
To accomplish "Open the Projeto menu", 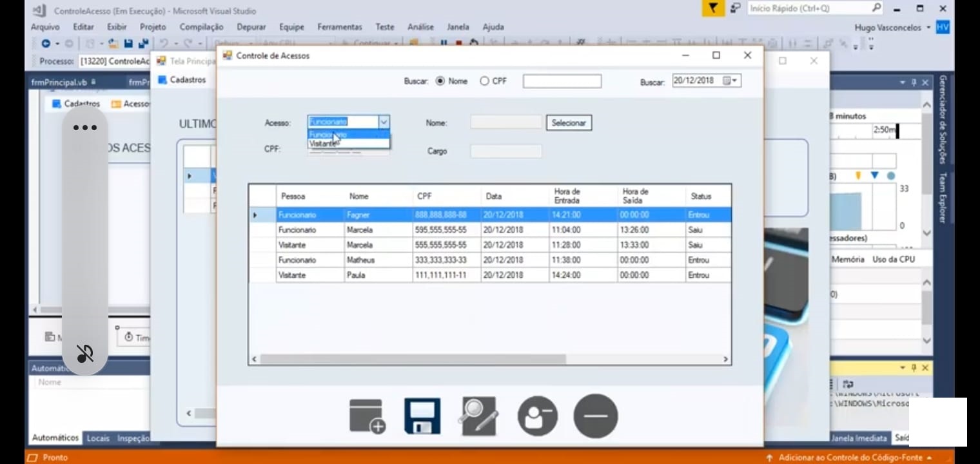I will pos(153,27).
